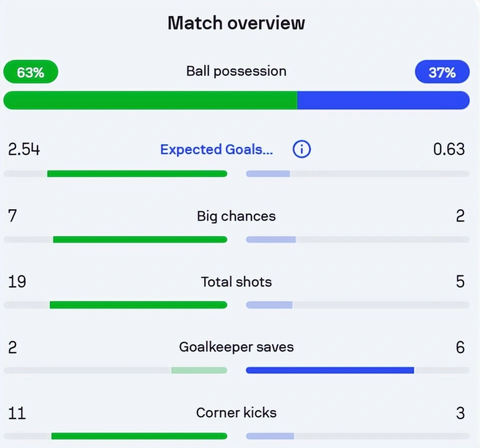Select the Total shots stat label
The width and height of the screenshot is (480, 448).
click(236, 282)
